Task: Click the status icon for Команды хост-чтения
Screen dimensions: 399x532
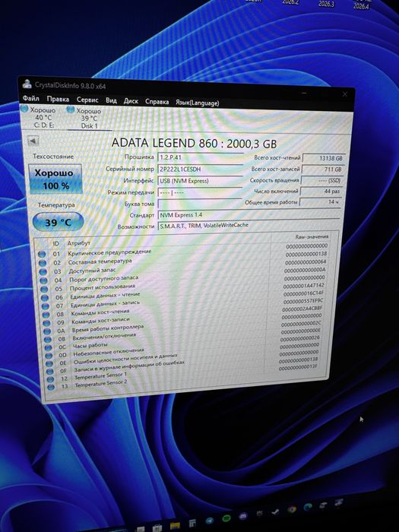Action: [x=46, y=315]
